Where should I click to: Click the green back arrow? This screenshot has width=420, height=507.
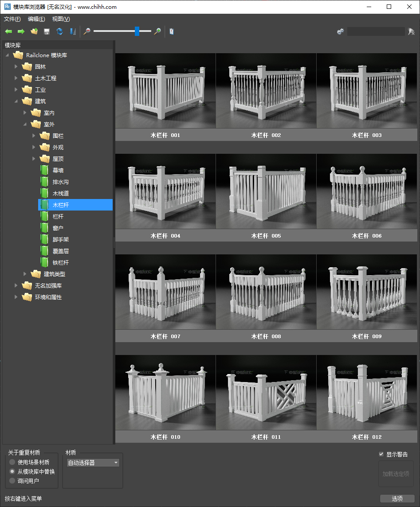tap(8, 31)
